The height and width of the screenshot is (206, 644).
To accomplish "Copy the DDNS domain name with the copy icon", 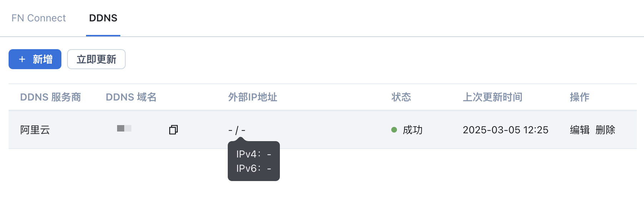I will (173, 130).
